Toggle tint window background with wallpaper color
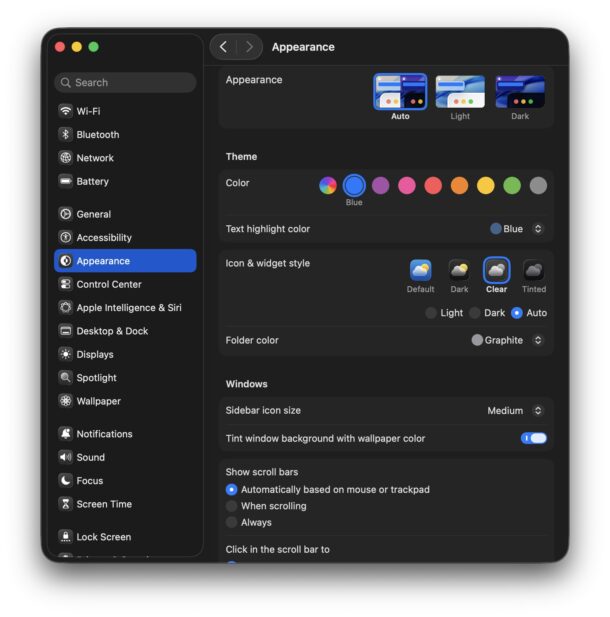This screenshot has height=617, width=610. point(534,438)
